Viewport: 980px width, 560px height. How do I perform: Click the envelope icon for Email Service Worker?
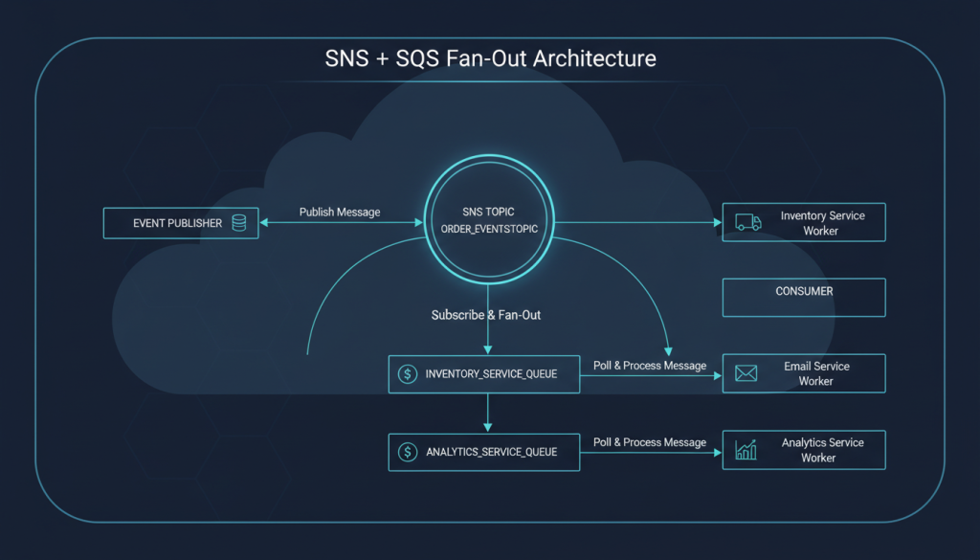[x=746, y=373]
